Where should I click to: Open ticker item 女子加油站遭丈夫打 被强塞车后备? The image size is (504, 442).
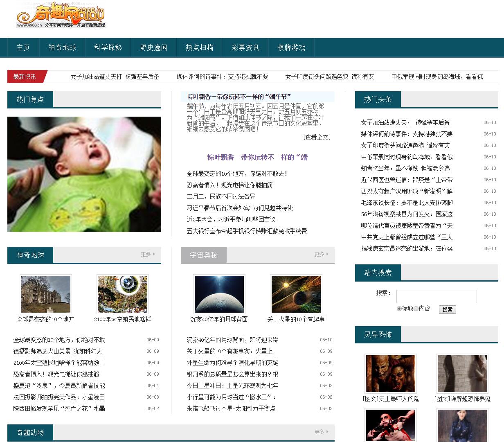point(115,77)
